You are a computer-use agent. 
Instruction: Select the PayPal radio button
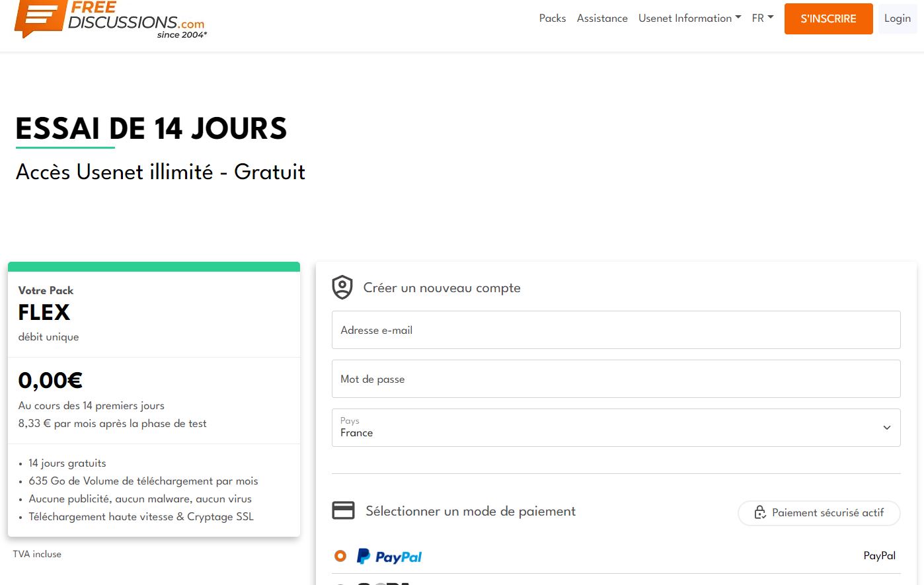click(x=340, y=556)
